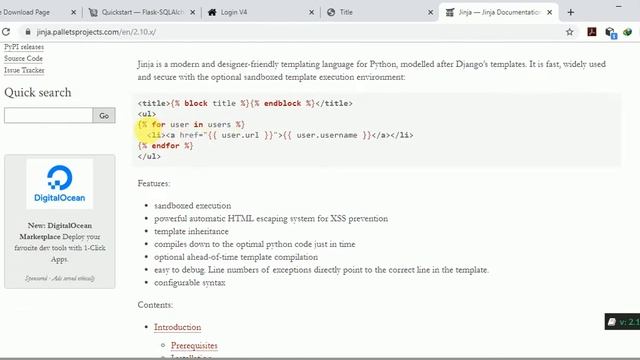Click the 'optional ahead-of-time template compilation' bullet
The height and width of the screenshot is (360, 640).
236,257
